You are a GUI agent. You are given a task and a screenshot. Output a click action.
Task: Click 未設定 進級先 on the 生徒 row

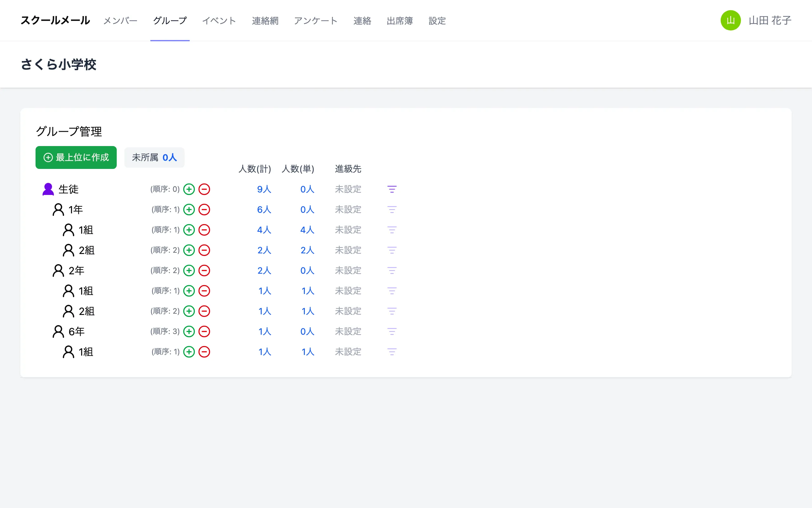pyautogui.click(x=348, y=189)
